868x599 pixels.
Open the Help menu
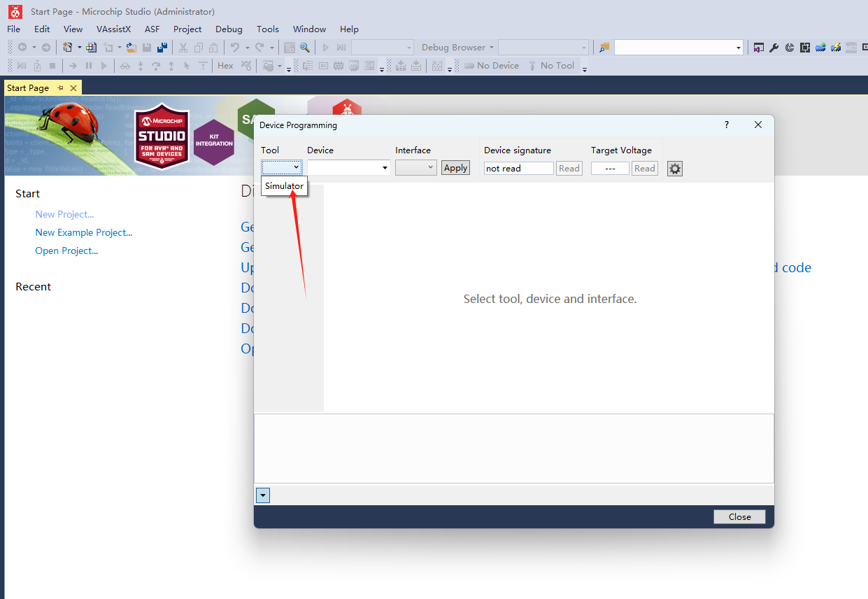349,29
